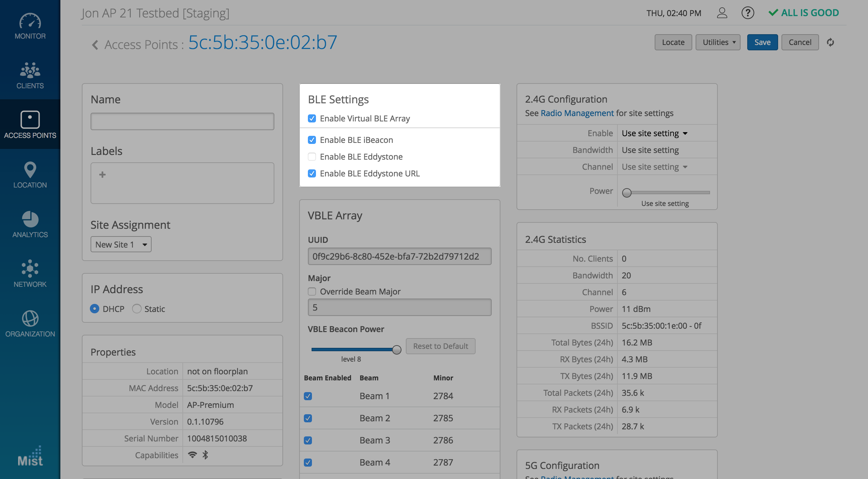The height and width of the screenshot is (479, 868).
Task: Enable the BLE Eddystone checkbox
Action: pyautogui.click(x=312, y=157)
